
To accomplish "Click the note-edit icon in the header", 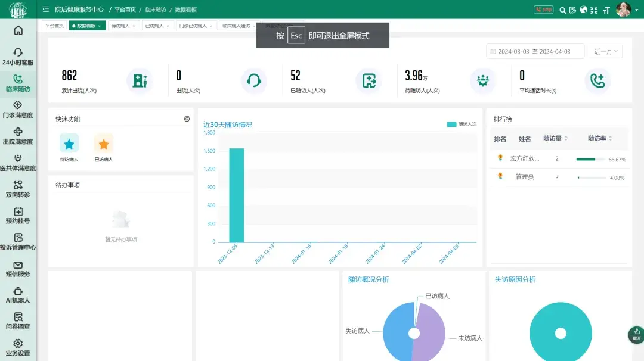I will click(572, 10).
